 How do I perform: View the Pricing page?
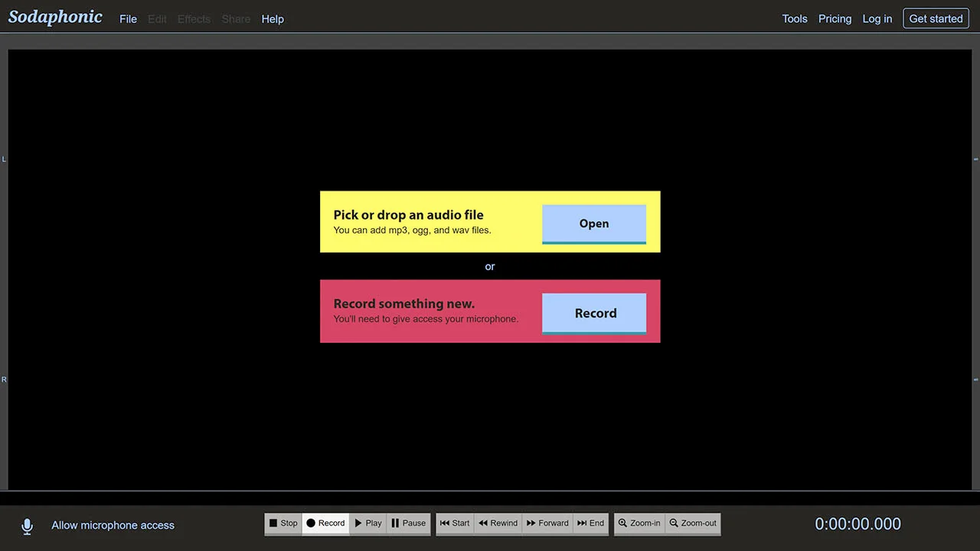coord(835,19)
